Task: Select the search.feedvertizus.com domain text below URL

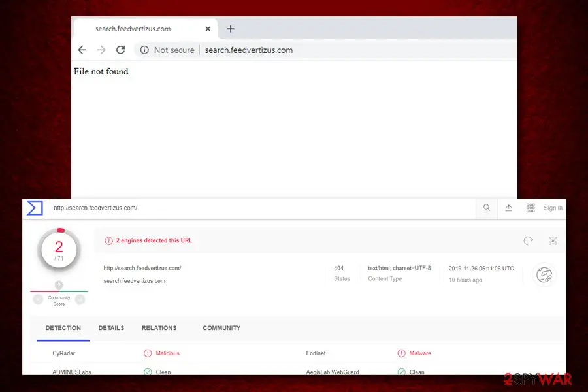Action: pos(134,280)
